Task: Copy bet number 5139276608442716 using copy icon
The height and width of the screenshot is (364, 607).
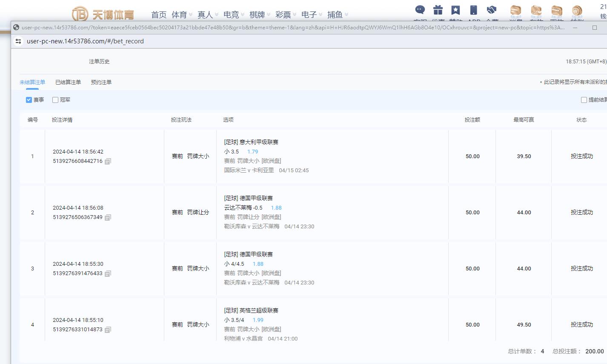Action: (108, 162)
